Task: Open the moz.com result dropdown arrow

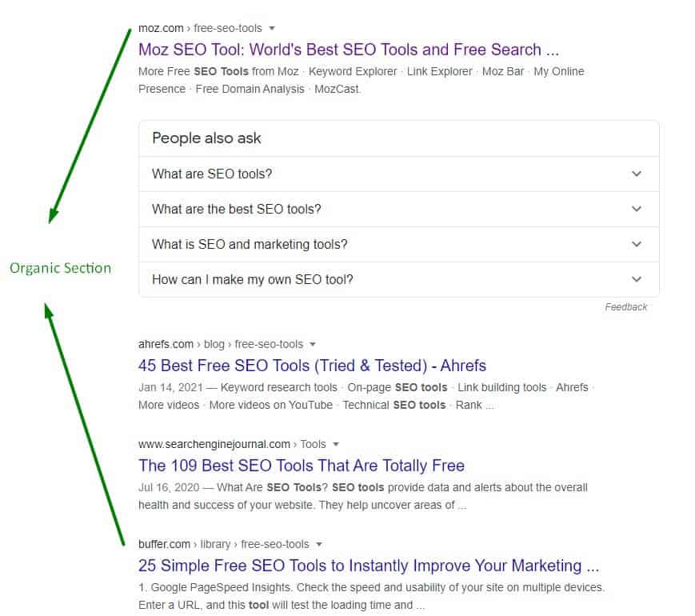Action: coord(272,28)
